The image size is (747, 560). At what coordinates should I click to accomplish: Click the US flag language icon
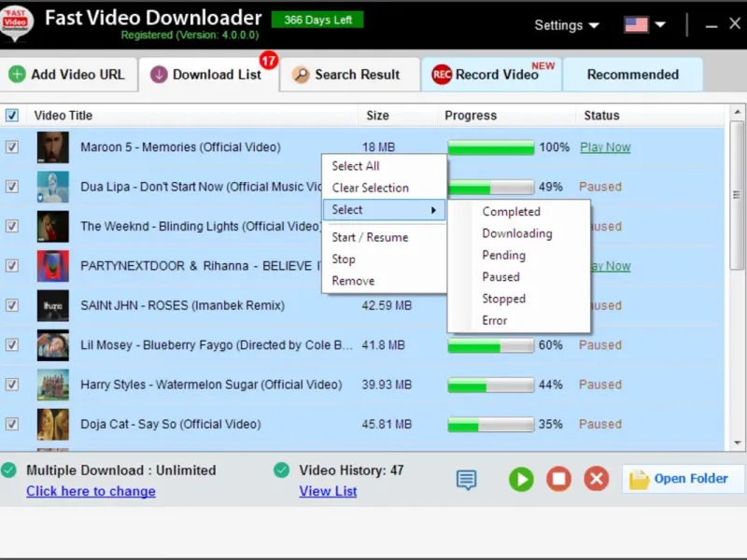[636, 24]
